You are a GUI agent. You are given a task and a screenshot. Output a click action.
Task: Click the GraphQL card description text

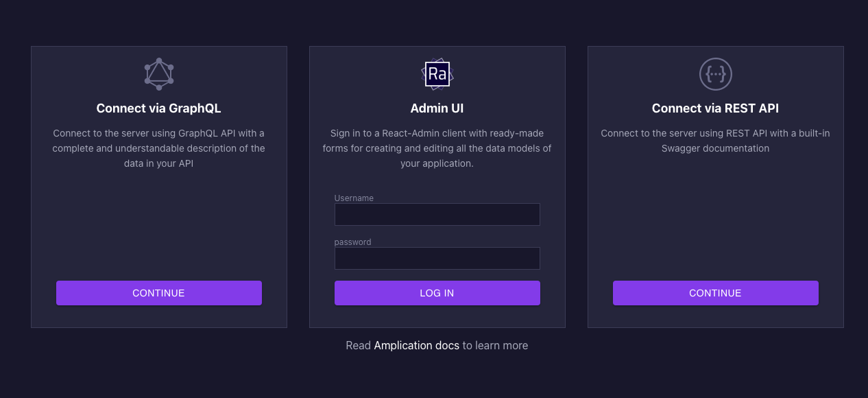click(x=159, y=148)
